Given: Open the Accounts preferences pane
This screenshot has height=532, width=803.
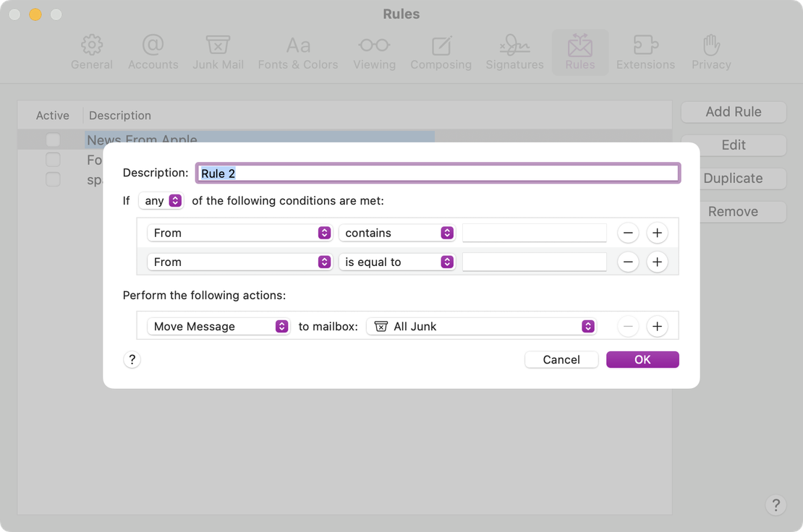Looking at the screenshot, I should click(153, 52).
